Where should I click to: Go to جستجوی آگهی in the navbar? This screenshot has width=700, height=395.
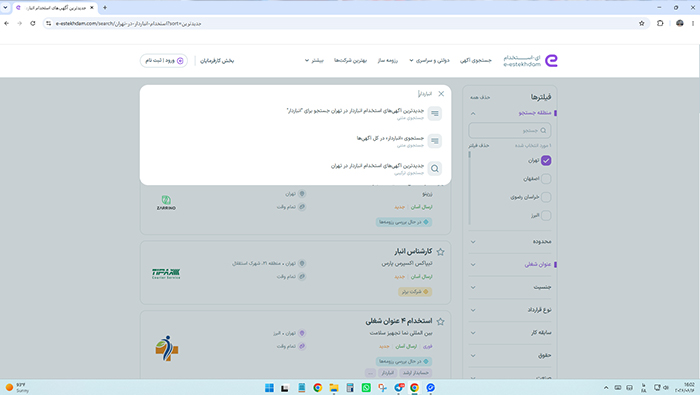point(475,60)
